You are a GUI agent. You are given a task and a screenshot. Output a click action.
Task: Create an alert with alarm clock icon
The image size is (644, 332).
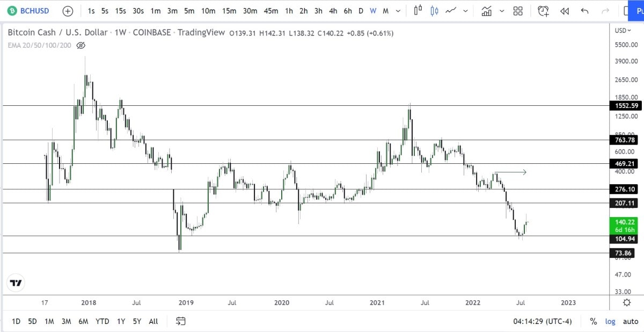(544, 11)
